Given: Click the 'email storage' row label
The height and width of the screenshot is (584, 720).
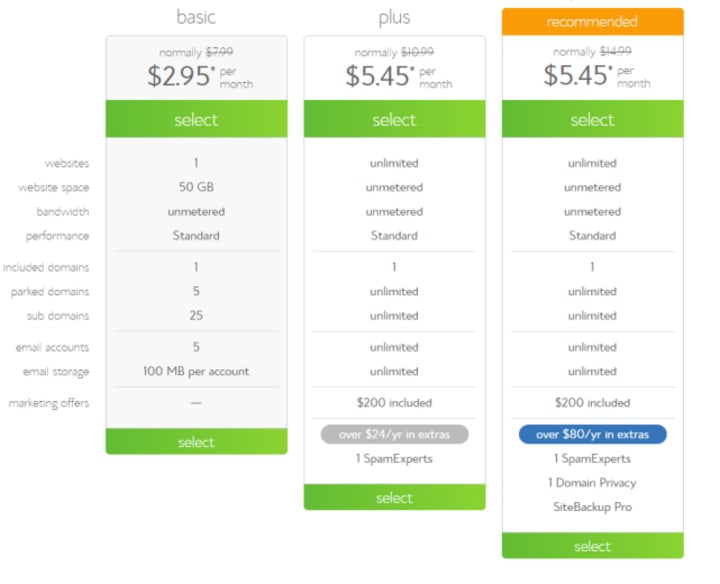Looking at the screenshot, I should (x=56, y=372).
